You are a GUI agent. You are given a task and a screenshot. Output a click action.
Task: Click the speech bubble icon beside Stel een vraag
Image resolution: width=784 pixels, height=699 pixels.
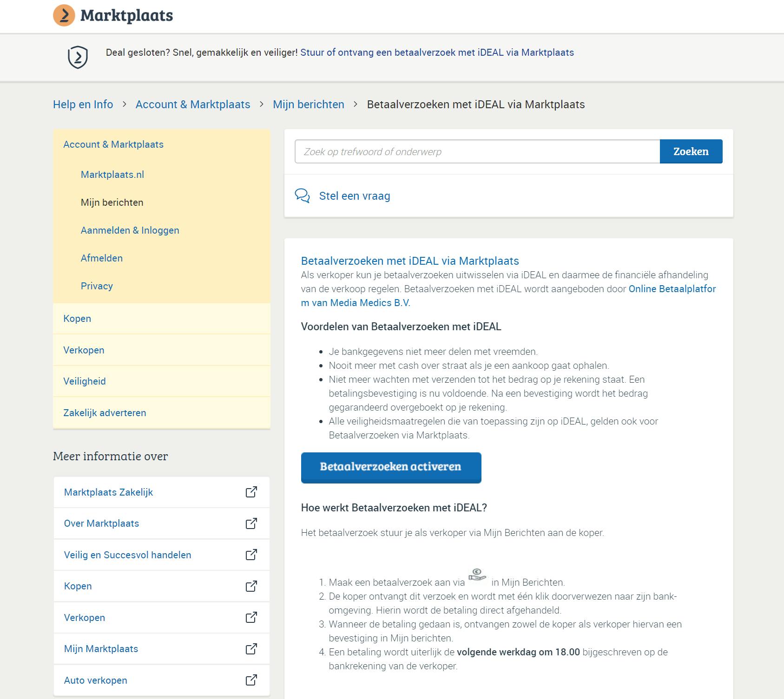303,196
